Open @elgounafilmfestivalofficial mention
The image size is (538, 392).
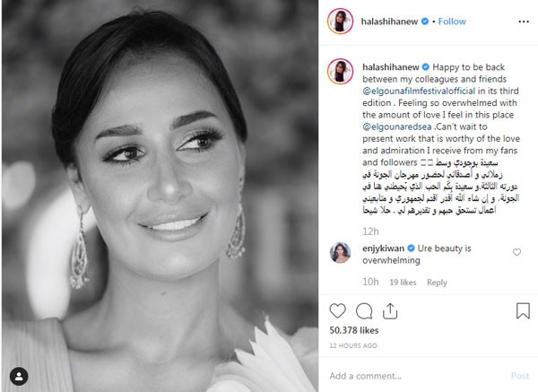419,91
